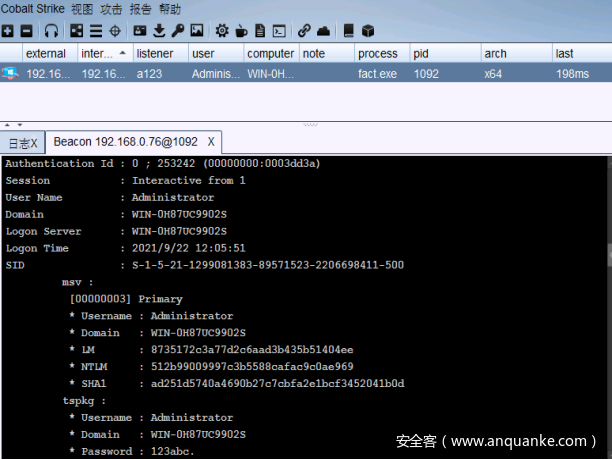This screenshot has width=612, height=460.
Task: Sort sessions by computer column
Action: click(x=271, y=53)
